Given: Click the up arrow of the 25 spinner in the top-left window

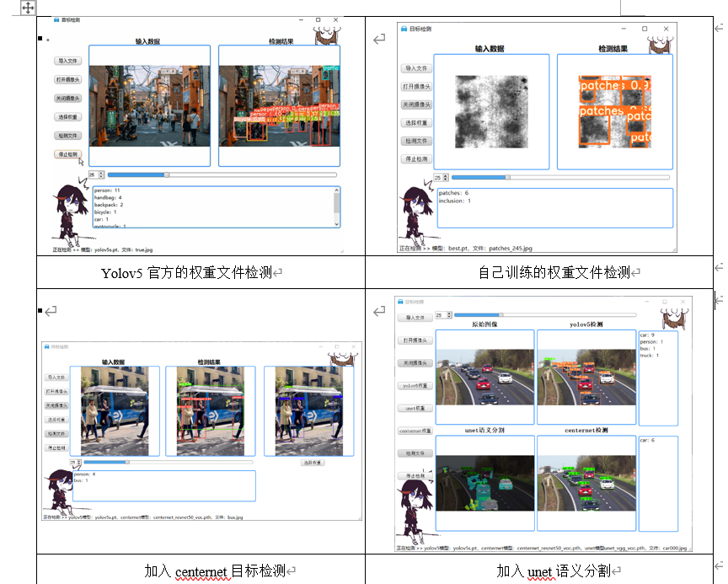Looking at the screenshot, I should tap(101, 172).
